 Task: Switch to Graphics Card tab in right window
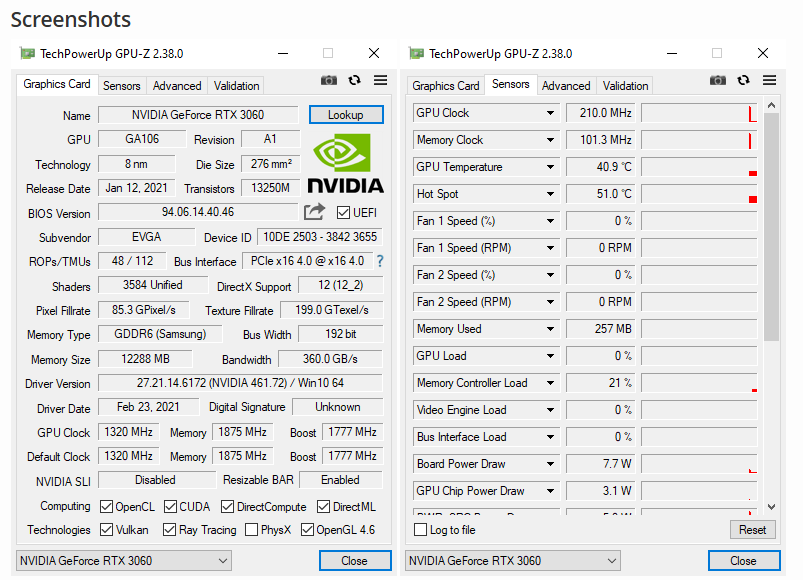click(446, 85)
